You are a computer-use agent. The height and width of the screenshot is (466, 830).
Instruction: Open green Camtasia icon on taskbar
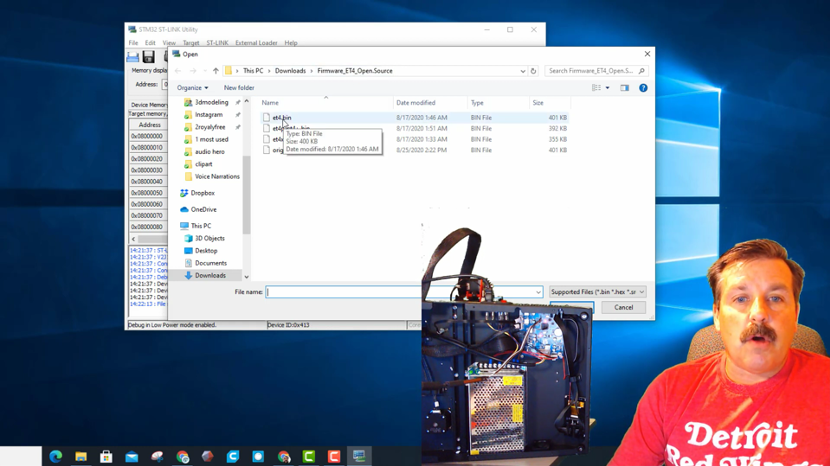pos(309,456)
